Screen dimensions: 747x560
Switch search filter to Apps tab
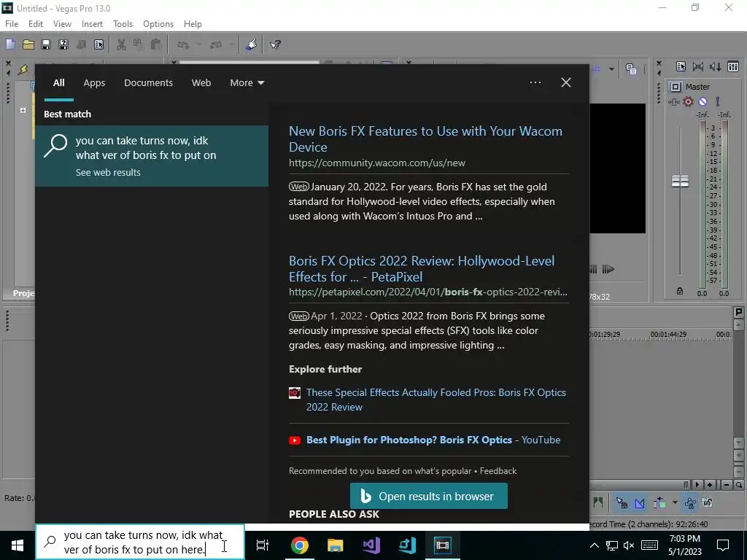(x=94, y=83)
